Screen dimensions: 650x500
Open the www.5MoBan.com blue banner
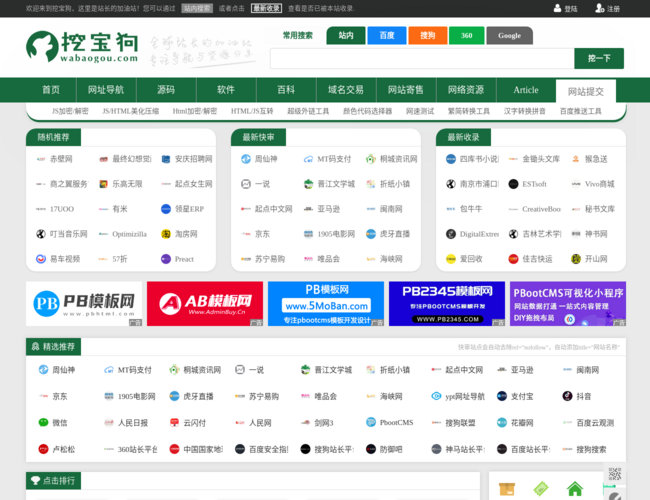[x=326, y=303]
